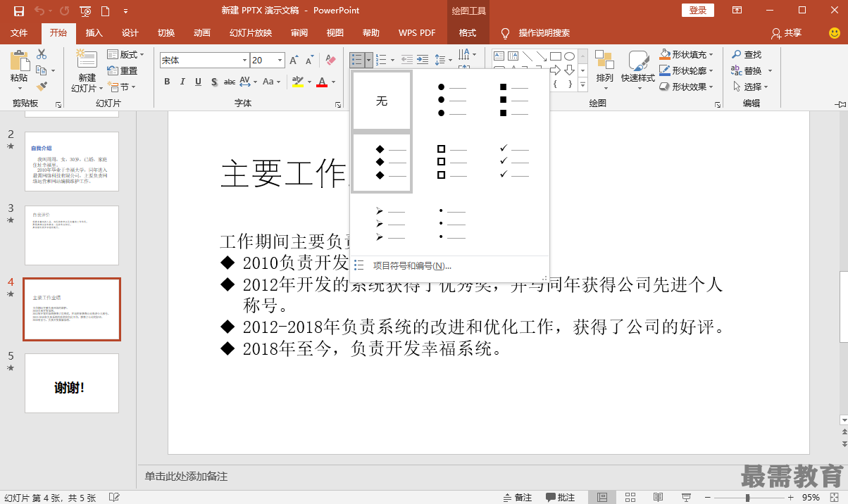Toggle Strikethrough formatting
The image size is (848, 504).
[230, 82]
